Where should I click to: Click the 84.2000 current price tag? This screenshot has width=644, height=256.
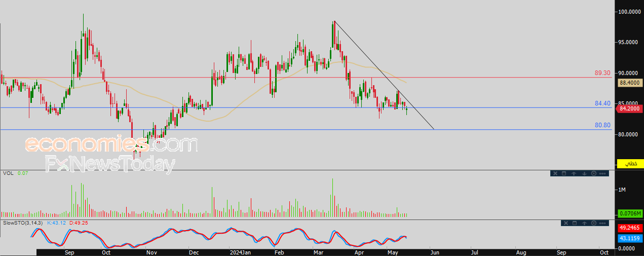tap(630, 108)
